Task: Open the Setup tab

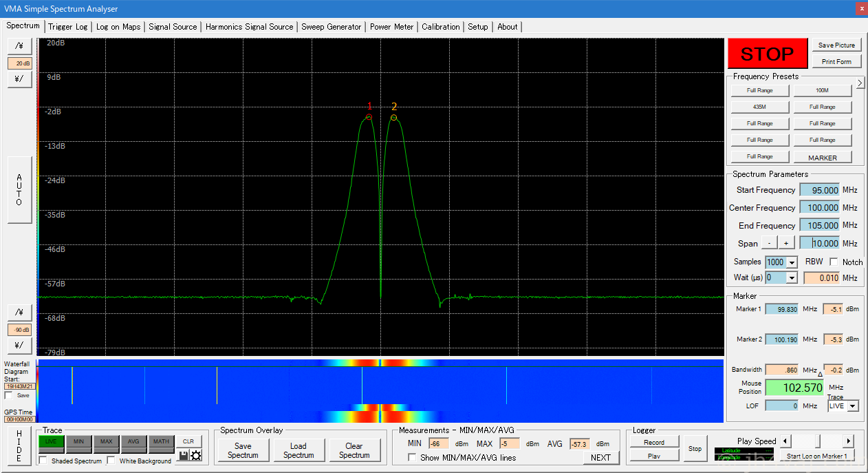Action: pyautogui.click(x=478, y=27)
